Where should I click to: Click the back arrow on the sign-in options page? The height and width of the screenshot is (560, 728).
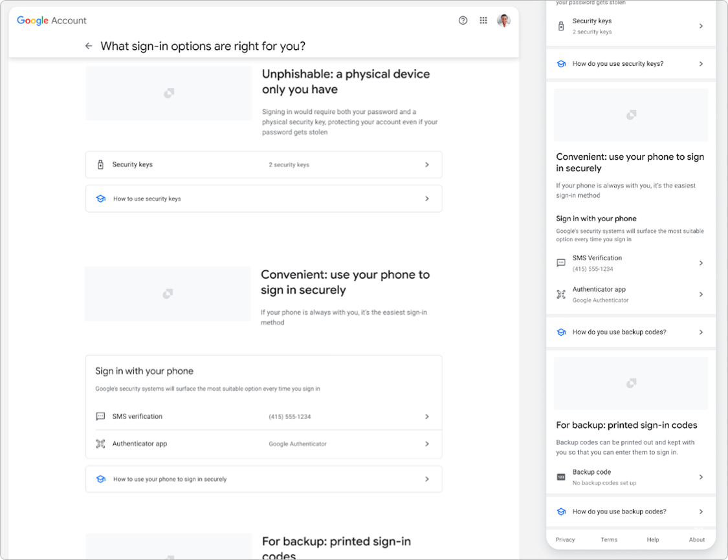coord(89,46)
